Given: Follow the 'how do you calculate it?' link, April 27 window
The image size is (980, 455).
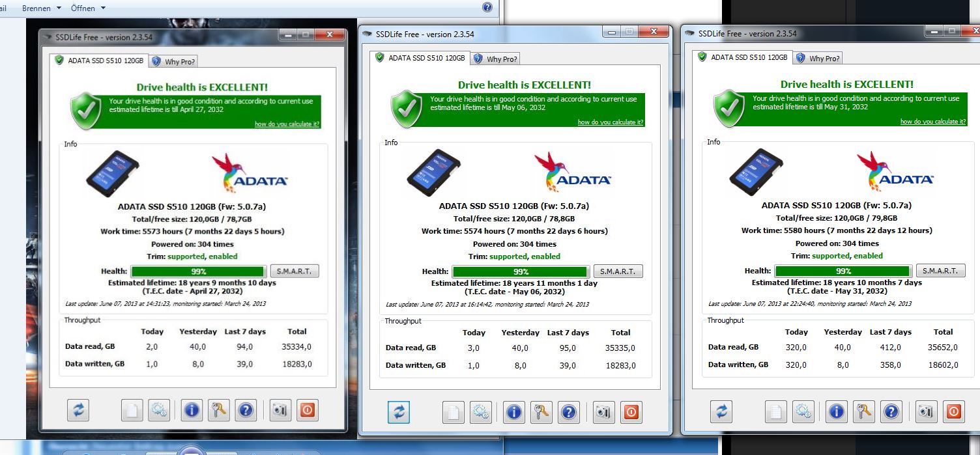Looking at the screenshot, I should 287,124.
